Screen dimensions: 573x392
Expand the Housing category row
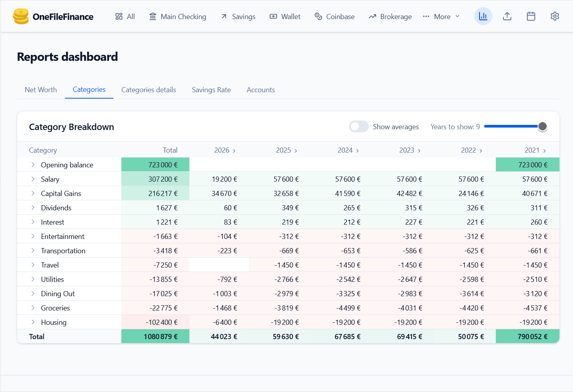click(33, 322)
